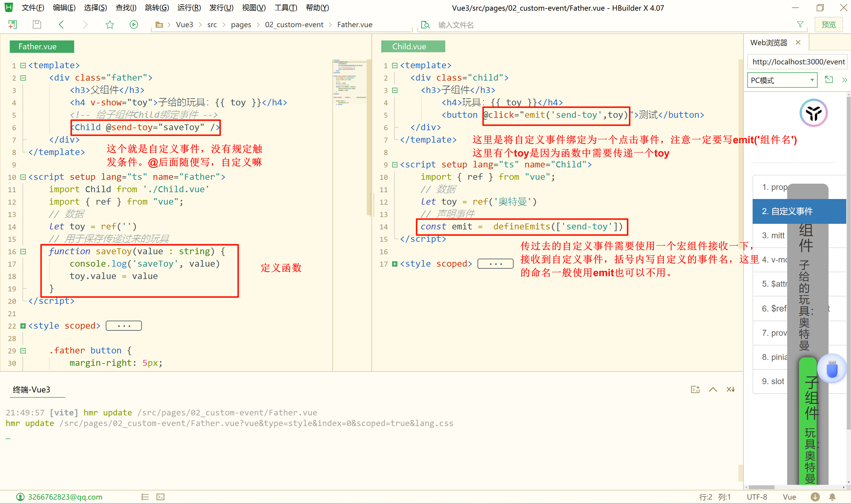Screen dimensions: 851x504
Task: Toggle the outline list icon in status bar
Action: click(x=145, y=497)
